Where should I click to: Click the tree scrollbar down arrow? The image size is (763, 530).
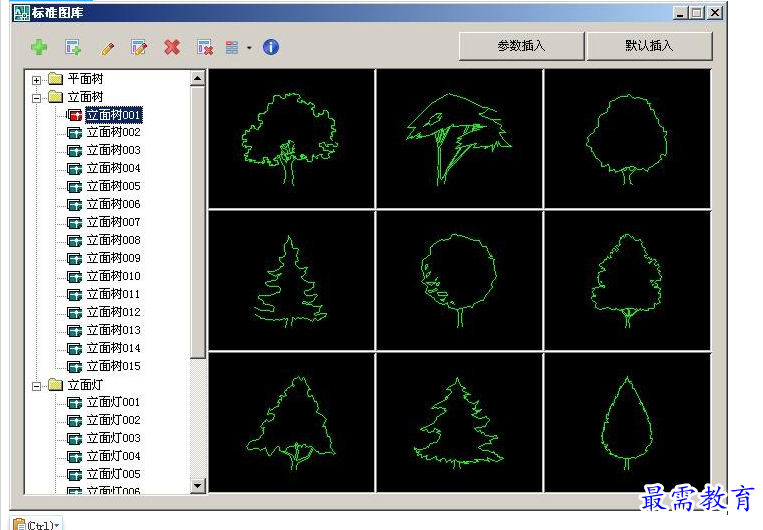click(198, 486)
